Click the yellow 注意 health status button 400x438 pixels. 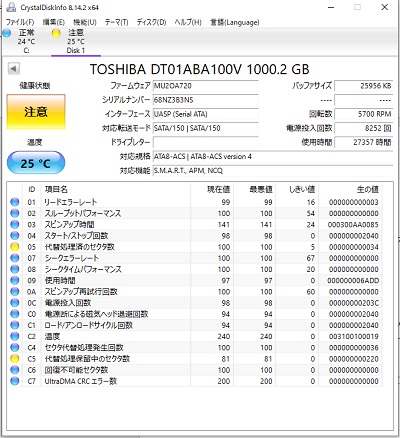point(36,112)
